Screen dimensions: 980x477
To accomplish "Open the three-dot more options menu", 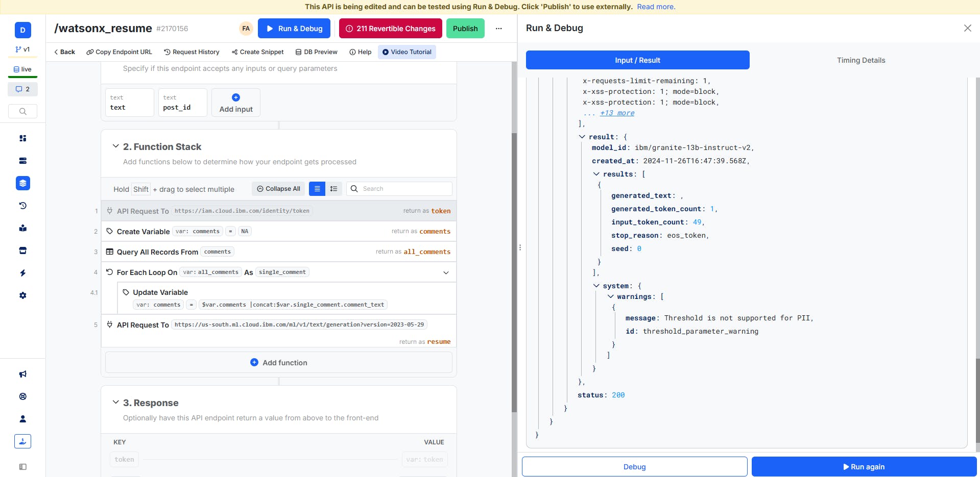I will pos(498,29).
